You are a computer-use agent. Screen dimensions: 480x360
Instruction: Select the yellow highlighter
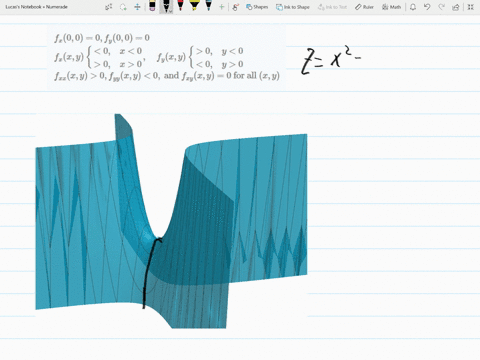click(194, 6)
